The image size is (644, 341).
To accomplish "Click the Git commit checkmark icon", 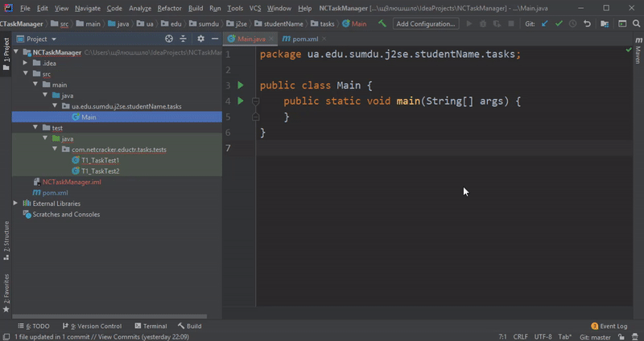I will pyautogui.click(x=559, y=24).
